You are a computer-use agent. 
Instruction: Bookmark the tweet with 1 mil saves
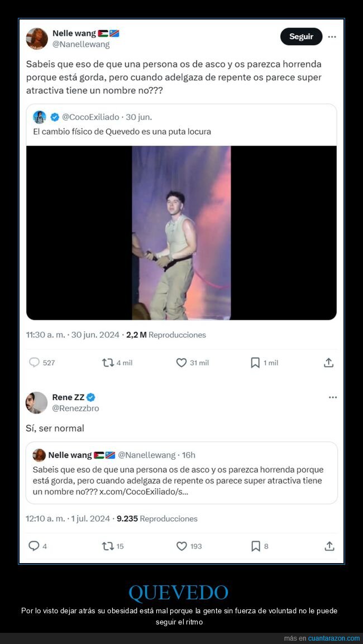[x=255, y=363]
